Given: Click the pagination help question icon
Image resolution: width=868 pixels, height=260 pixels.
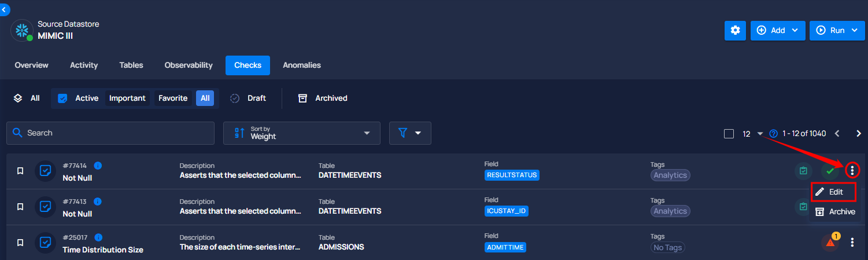Looking at the screenshot, I should [x=774, y=134].
